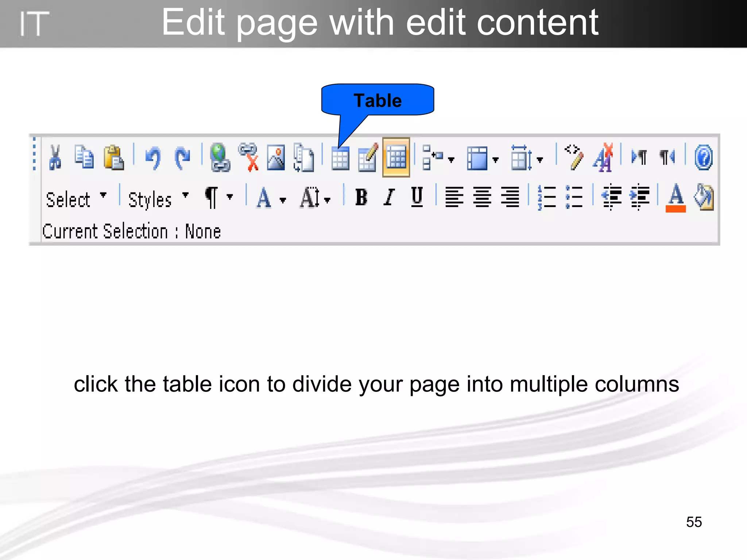
Task: Toggle italic formatting
Action: [x=389, y=197]
